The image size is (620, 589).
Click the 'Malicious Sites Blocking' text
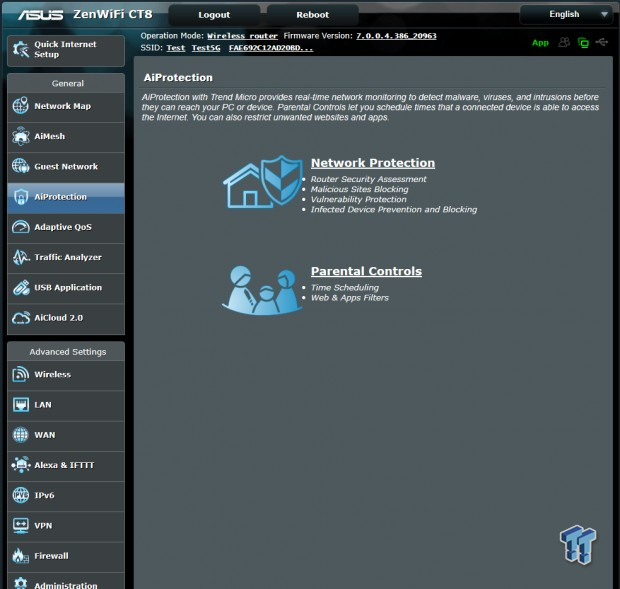coord(359,189)
